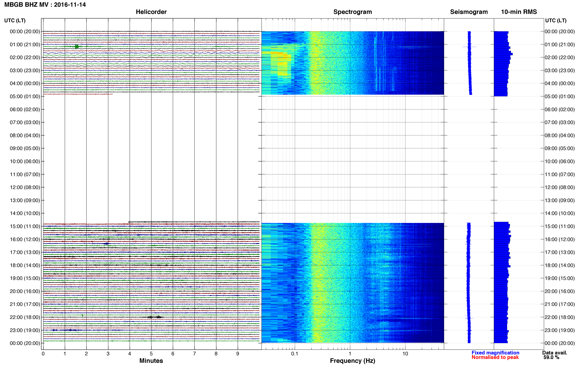
Task: Click the left 'UTC (LT)' axis label
Action: tap(15, 20)
